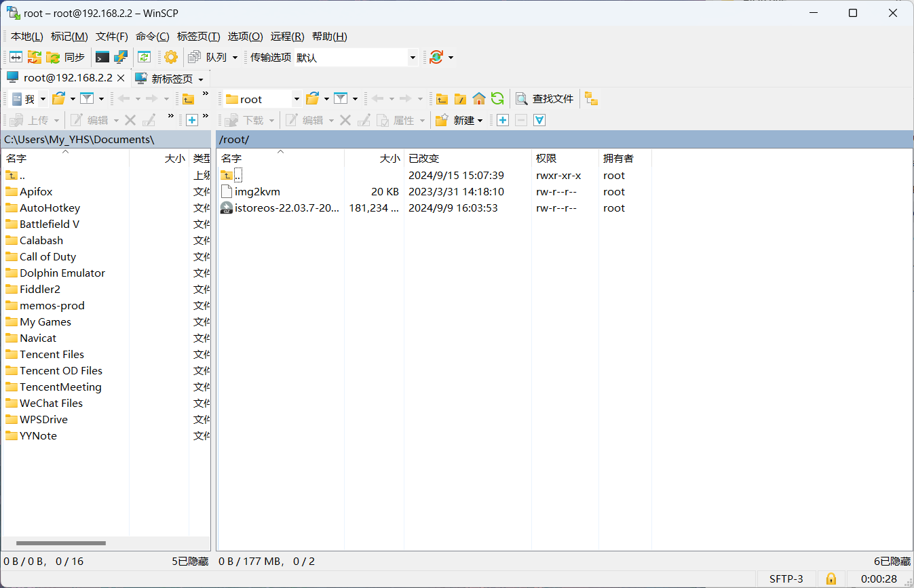
Task: Click the SFTP-3 protocol status indicator
Action: [786, 579]
